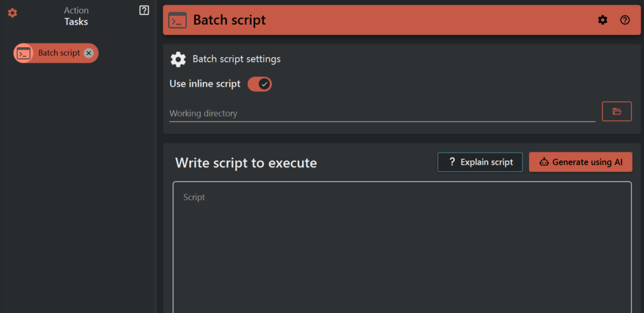This screenshot has height=313, width=644.
Task: Click the Batch script header title
Action: tap(230, 20)
